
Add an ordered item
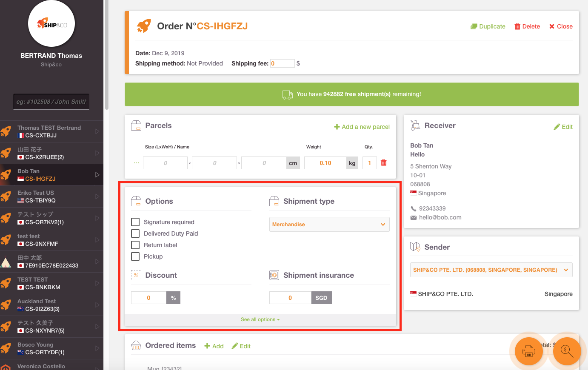(x=214, y=346)
